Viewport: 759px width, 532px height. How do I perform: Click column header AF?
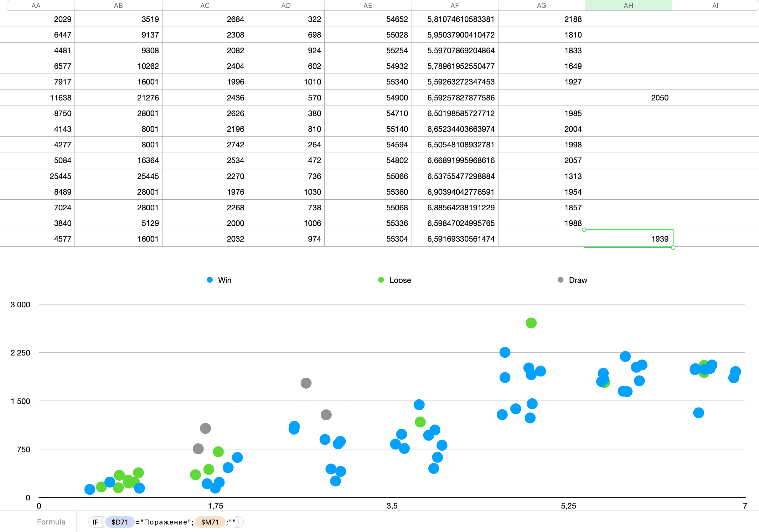point(455,5)
